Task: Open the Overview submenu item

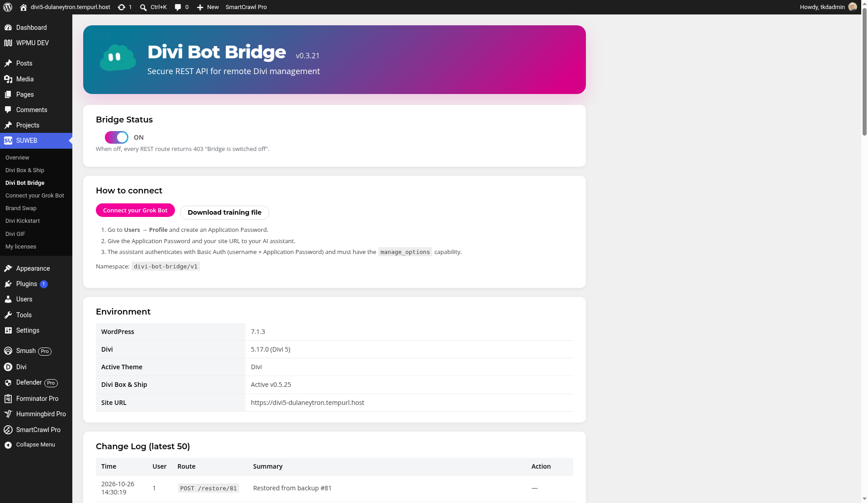Action: coord(17,158)
